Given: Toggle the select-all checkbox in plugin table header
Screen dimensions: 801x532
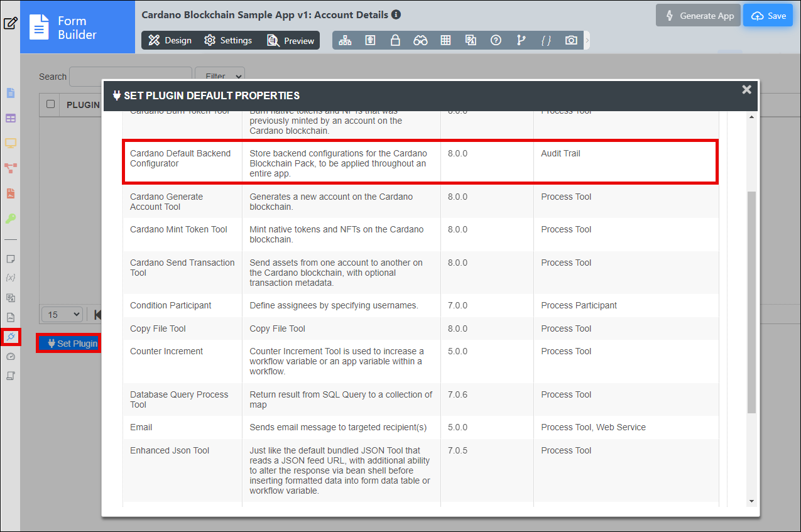Looking at the screenshot, I should click(51, 104).
